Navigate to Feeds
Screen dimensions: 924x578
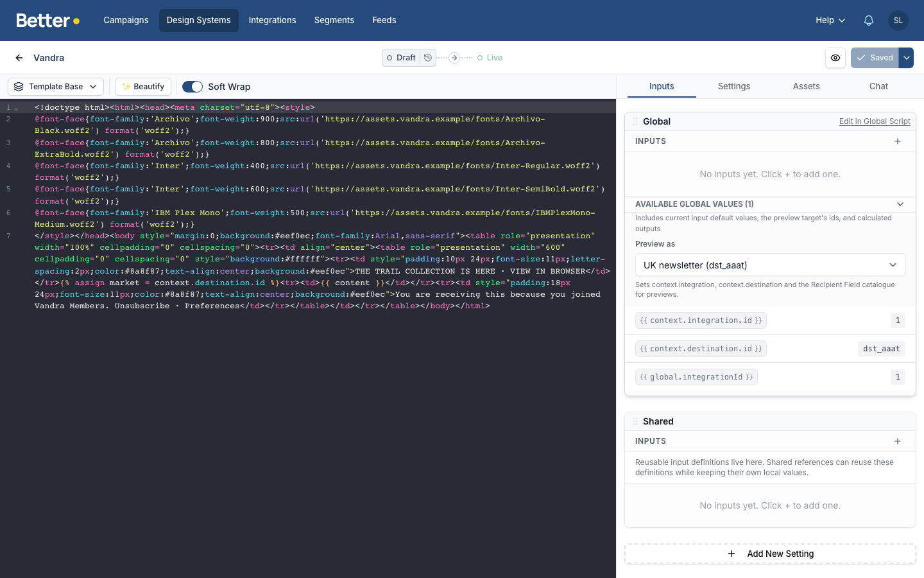click(384, 21)
